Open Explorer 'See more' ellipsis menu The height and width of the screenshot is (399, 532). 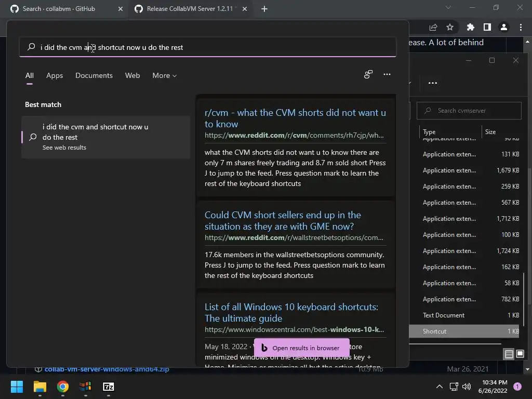click(x=433, y=83)
